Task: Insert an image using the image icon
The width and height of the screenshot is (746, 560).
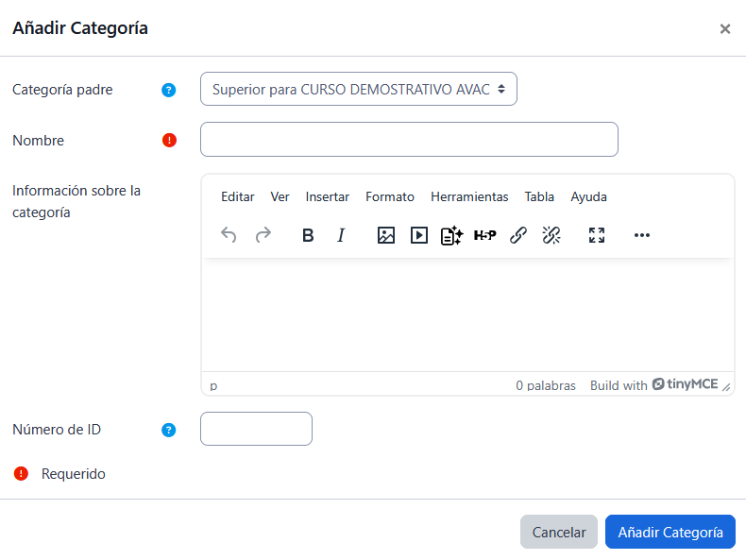Action: coord(386,235)
